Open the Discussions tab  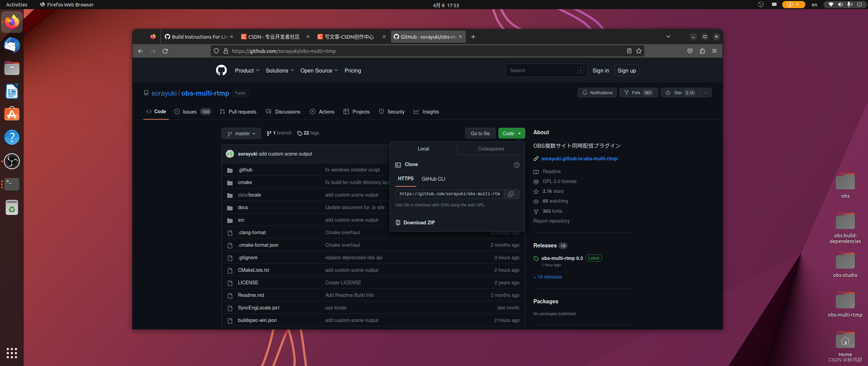[x=283, y=112]
